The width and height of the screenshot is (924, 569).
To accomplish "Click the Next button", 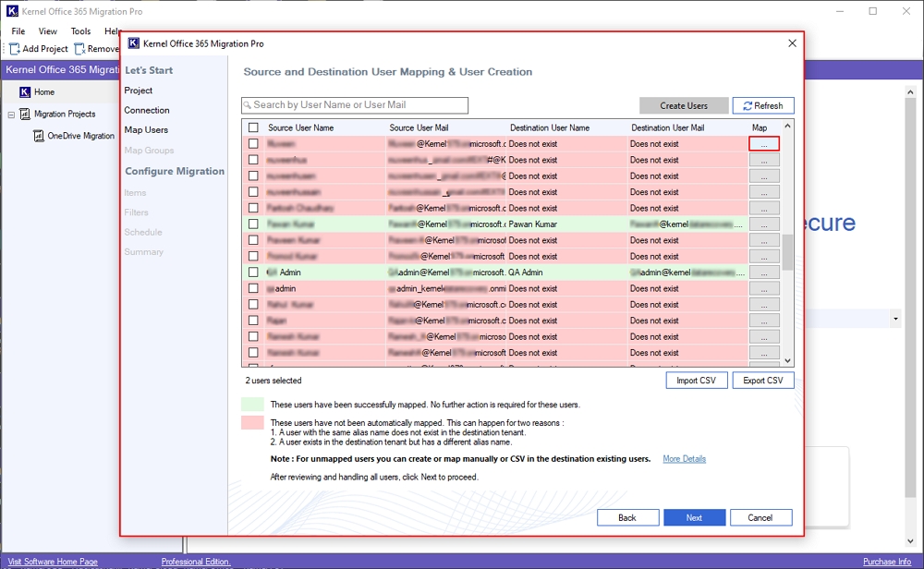I will click(694, 517).
